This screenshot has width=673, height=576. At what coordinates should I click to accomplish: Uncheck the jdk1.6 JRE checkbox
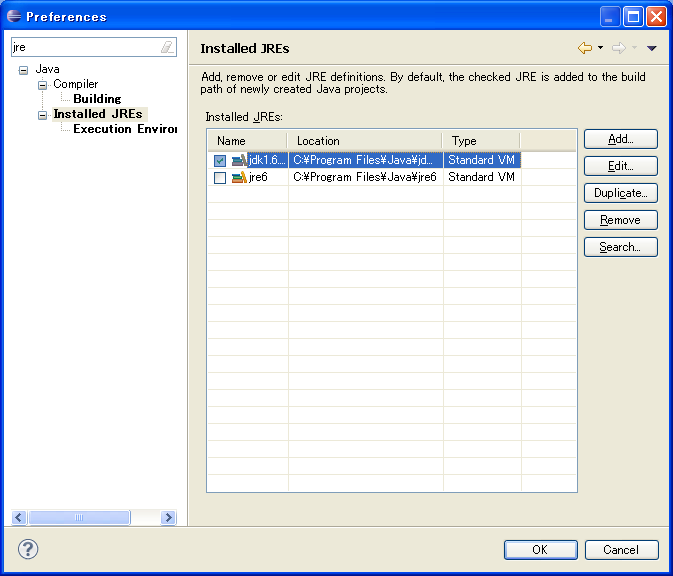pos(220,161)
